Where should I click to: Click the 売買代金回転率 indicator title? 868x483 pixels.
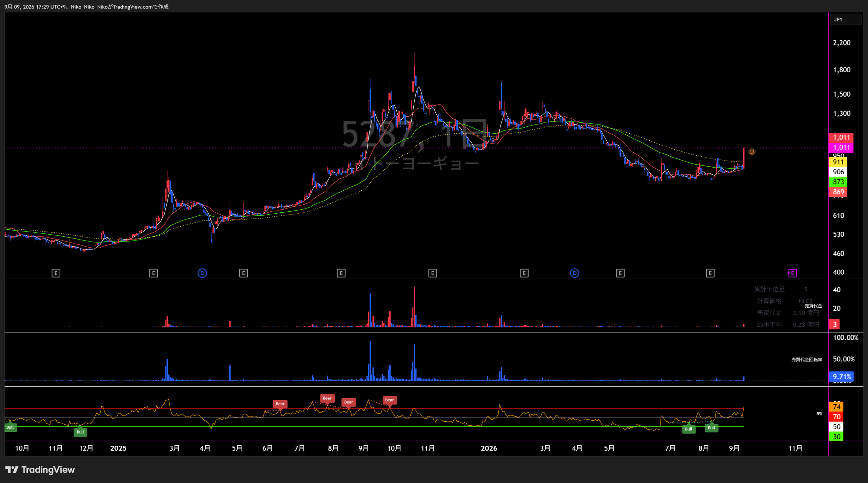(x=807, y=360)
